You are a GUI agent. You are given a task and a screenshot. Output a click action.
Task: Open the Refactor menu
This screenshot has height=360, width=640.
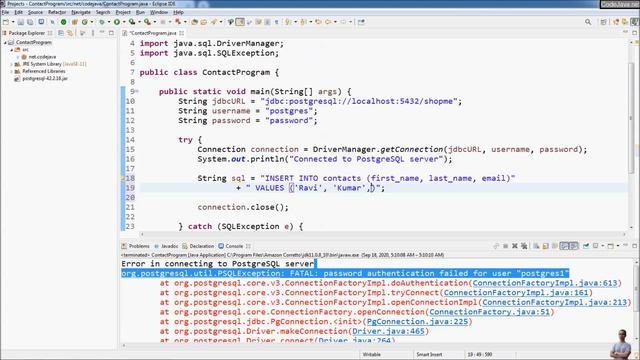pyautogui.click(x=57, y=12)
